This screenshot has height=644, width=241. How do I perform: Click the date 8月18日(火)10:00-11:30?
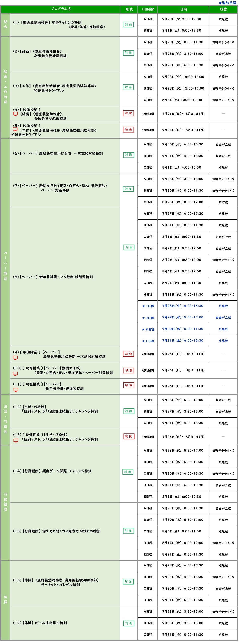(182, 294)
